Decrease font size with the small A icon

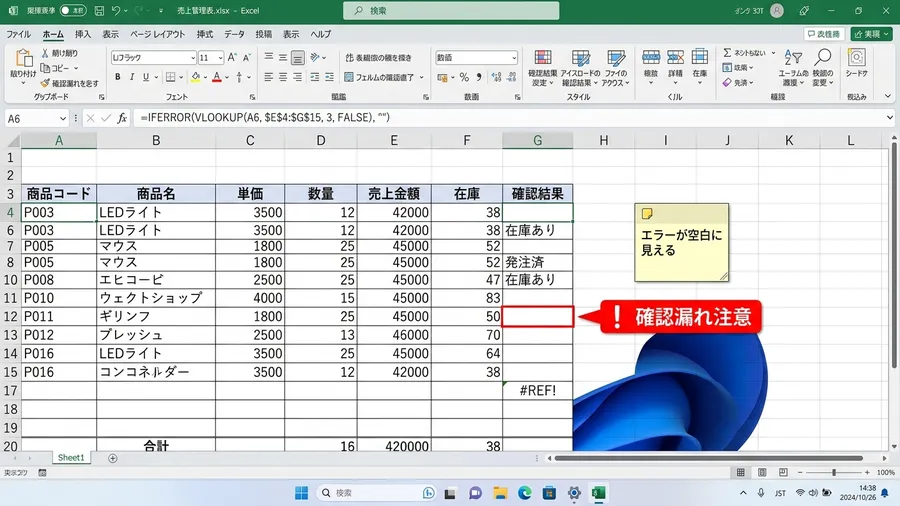pos(247,57)
